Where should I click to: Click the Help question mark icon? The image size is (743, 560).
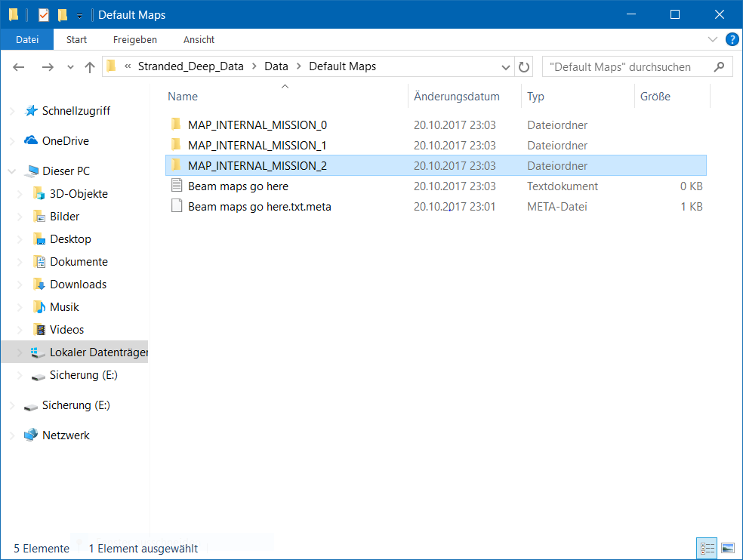731,39
